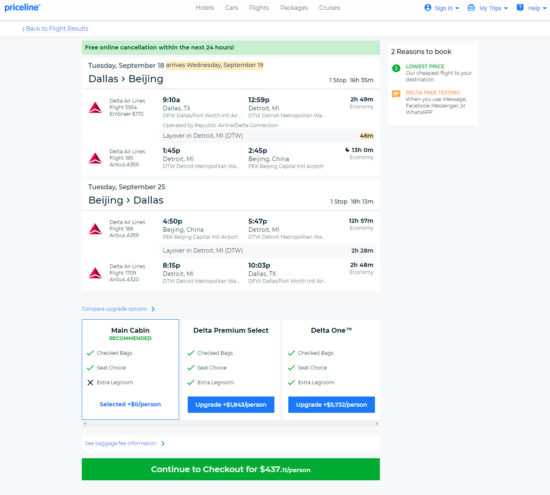The width and height of the screenshot is (550, 495).
Task: Click 'Layover in Detroit' 2h 28m row
Action: point(268,250)
